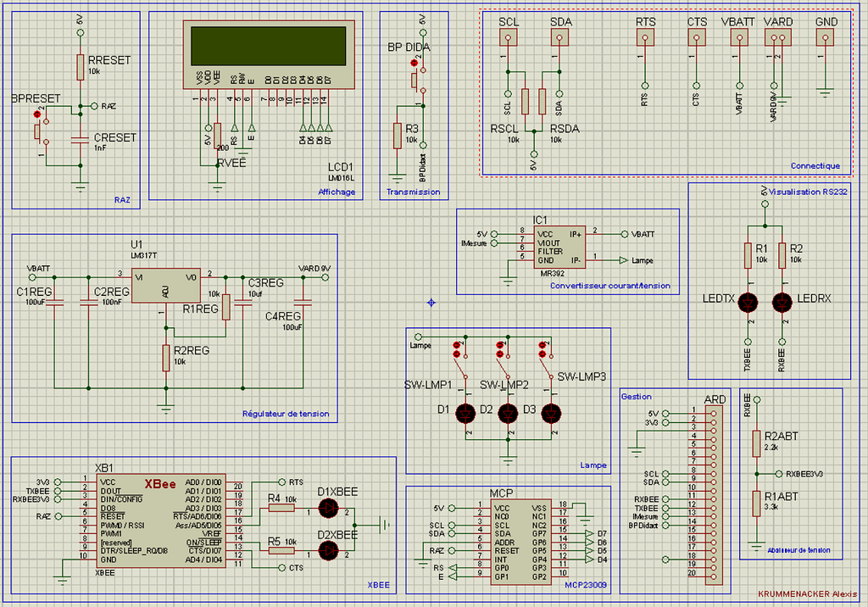Select the SCL connector pad

click(x=509, y=37)
